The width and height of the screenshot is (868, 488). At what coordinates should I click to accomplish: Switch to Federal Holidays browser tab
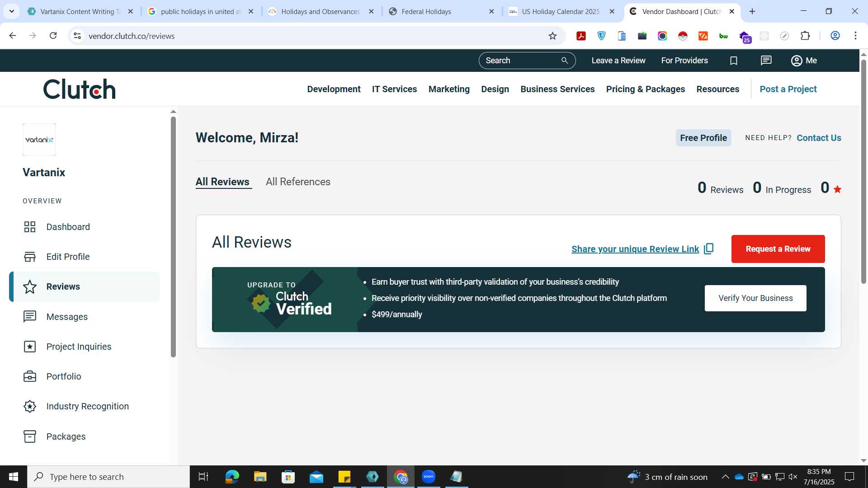442,11
